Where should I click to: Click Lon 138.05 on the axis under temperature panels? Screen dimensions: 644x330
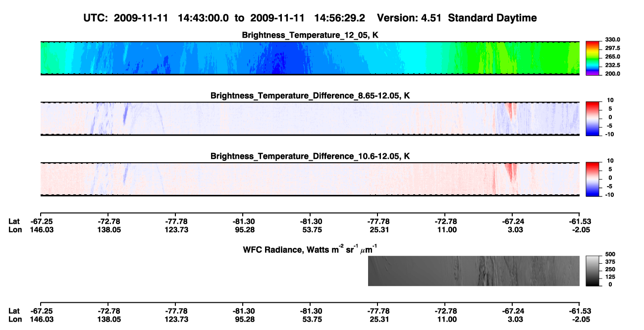pyautogui.click(x=108, y=230)
